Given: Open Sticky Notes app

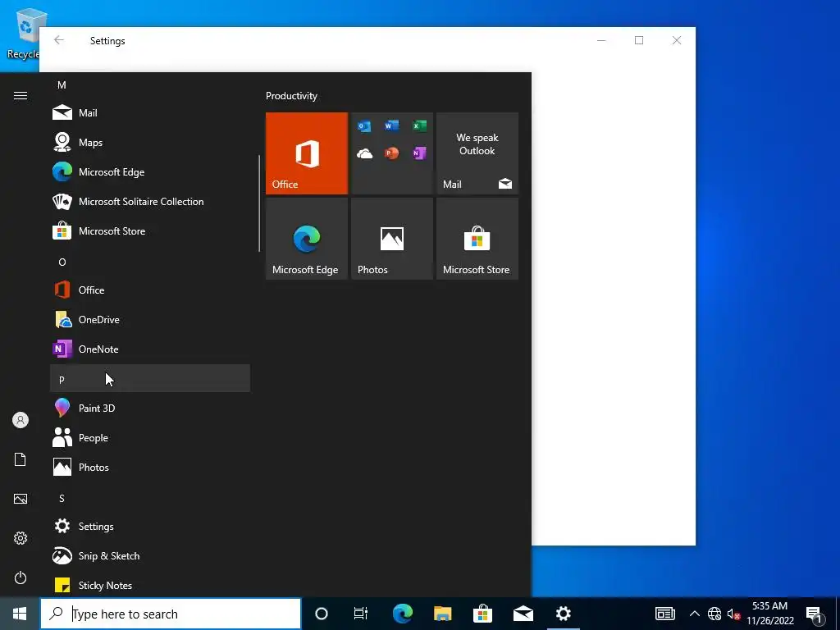Looking at the screenshot, I should [x=150, y=585].
